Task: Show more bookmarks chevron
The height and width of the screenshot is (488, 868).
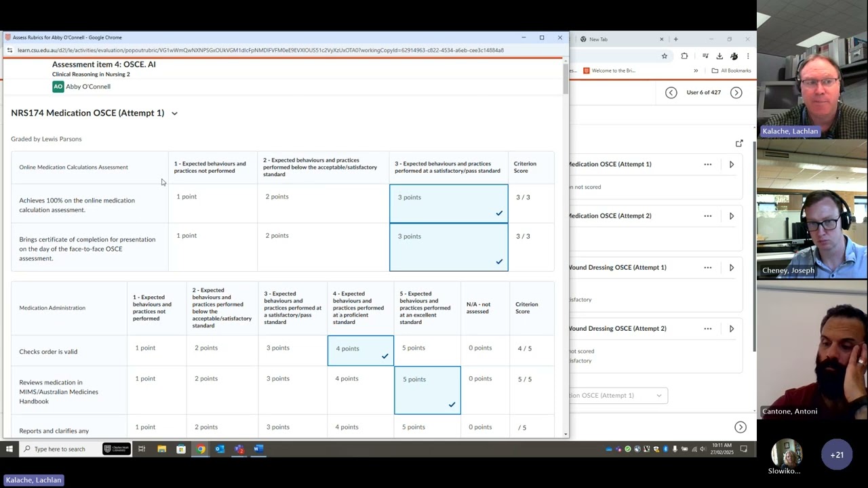Action: point(696,70)
